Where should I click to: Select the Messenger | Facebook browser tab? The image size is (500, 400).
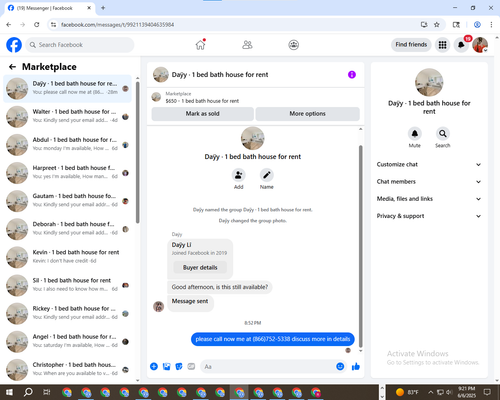(49, 8)
